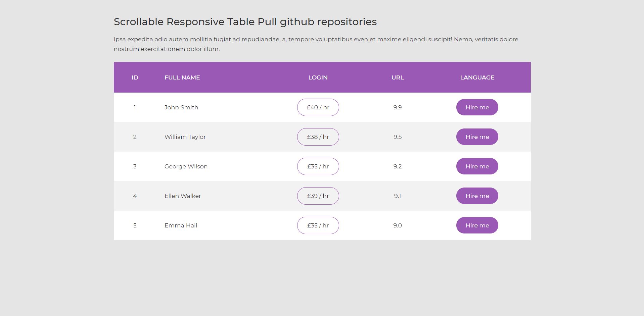
Task: Click the FULL NAME column header
Action: (182, 77)
